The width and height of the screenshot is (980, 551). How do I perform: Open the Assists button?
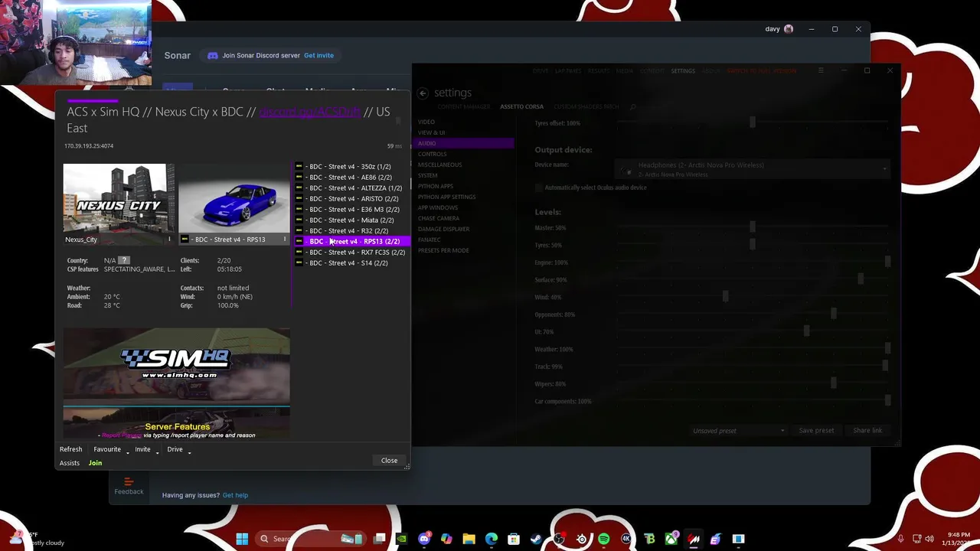point(70,463)
